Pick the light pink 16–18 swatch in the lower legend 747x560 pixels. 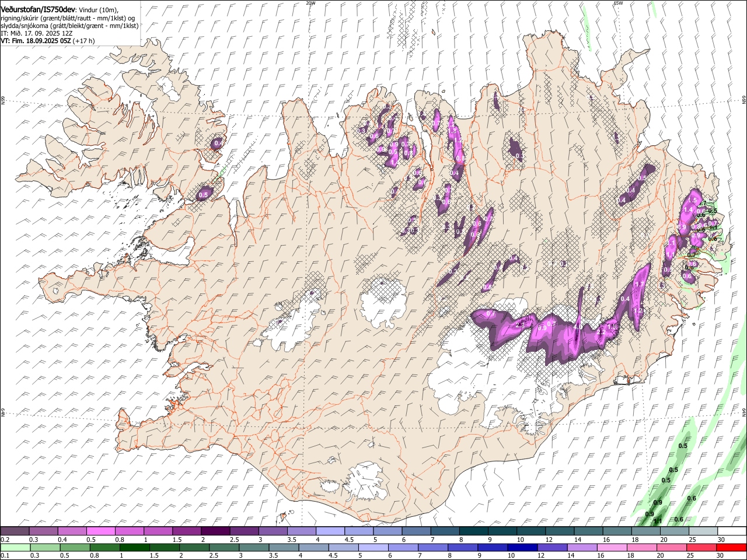click(612, 547)
